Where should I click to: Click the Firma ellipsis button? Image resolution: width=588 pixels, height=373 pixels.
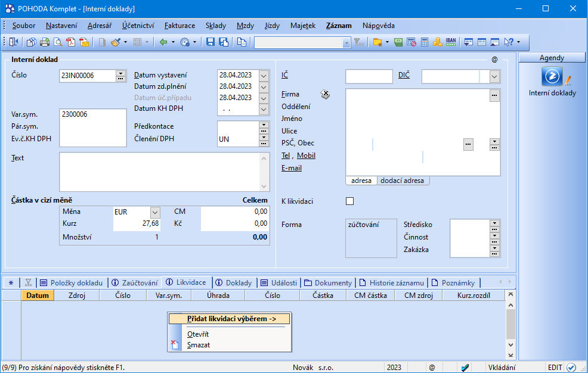494,95
